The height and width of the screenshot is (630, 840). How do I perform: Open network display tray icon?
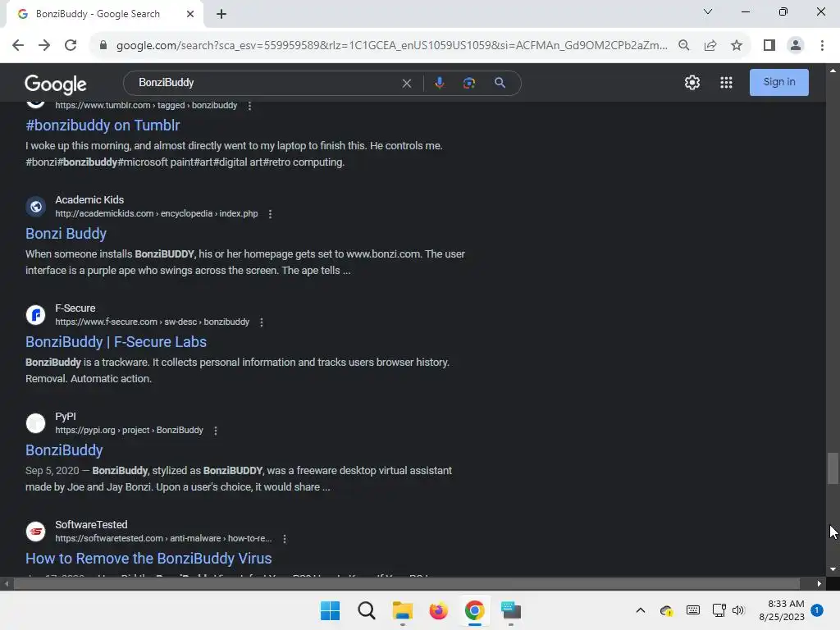coord(719,610)
